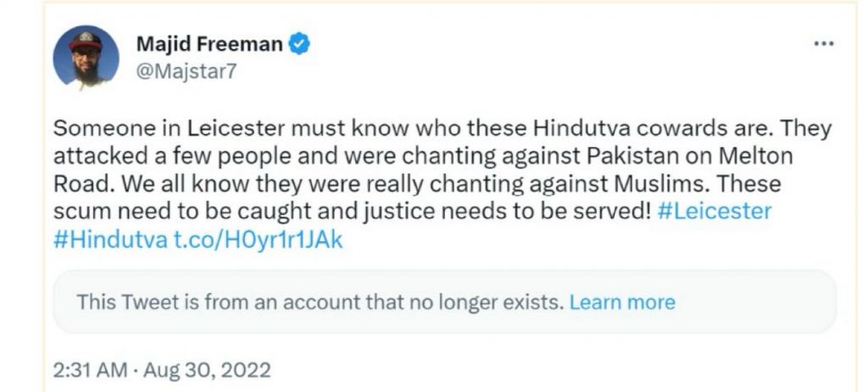
Task: Open Majid Freeman's profile picture
Action: click(86, 59)
